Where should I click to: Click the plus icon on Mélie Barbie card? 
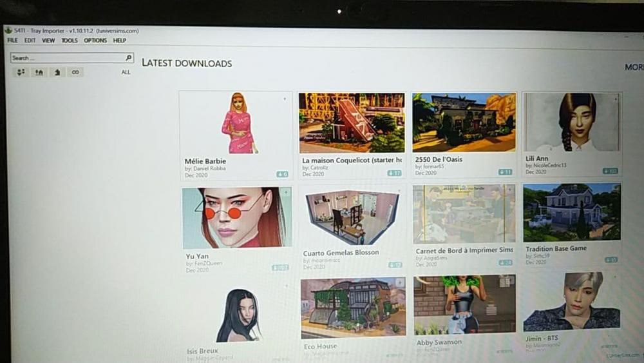285,99
